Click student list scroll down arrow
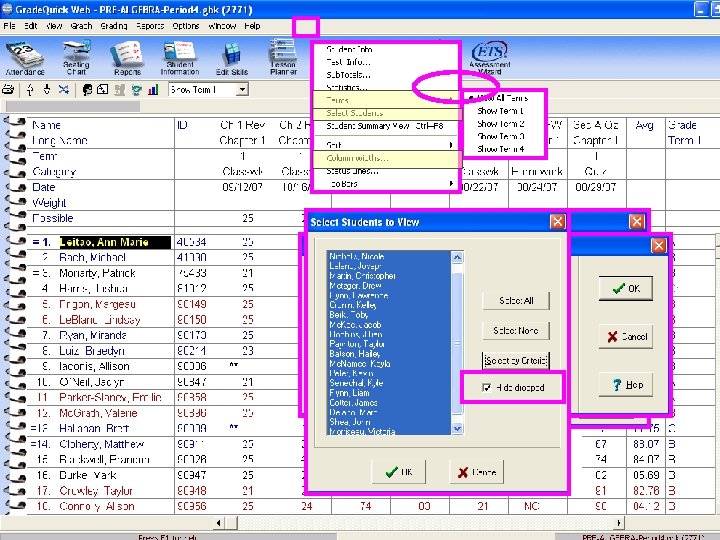720x540 pixels. point(457,429)
